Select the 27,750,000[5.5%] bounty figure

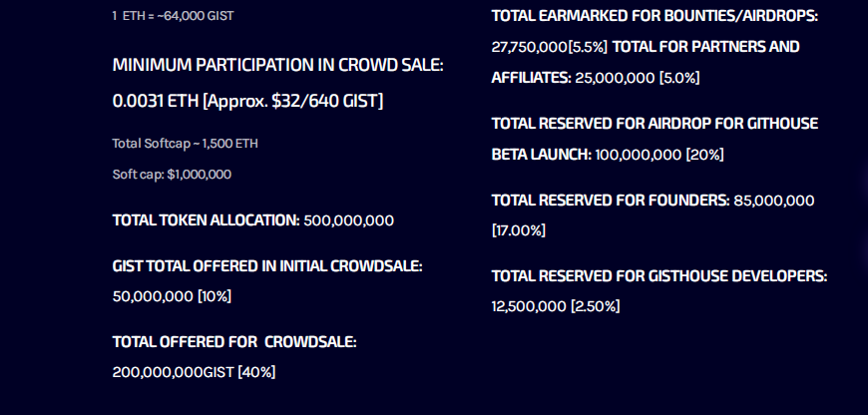(x=550, y=47)
